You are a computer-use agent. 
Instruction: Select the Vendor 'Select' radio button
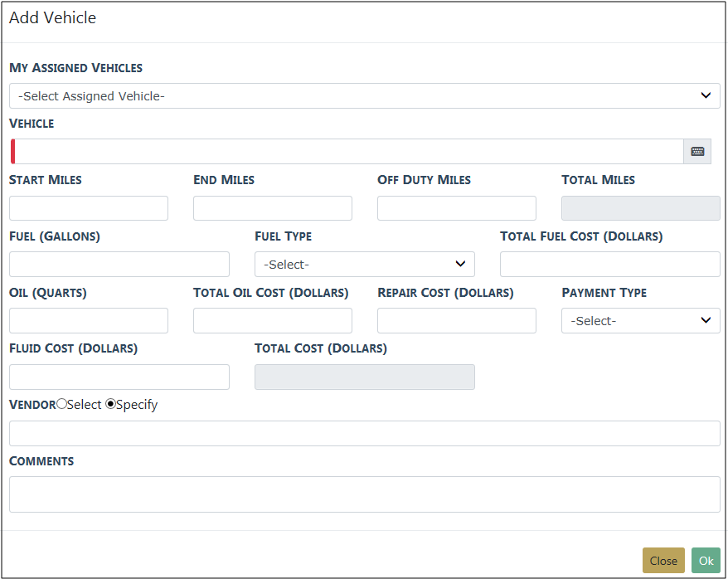[62, 405]
